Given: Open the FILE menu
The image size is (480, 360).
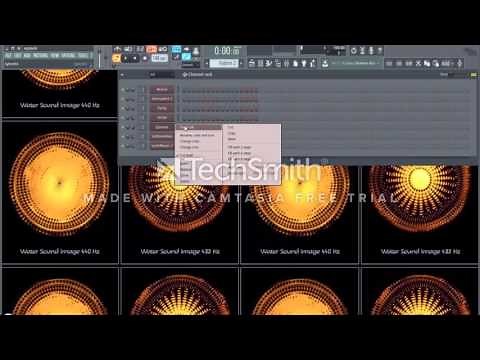Looking at the screenshot, I should click(9, 56).
